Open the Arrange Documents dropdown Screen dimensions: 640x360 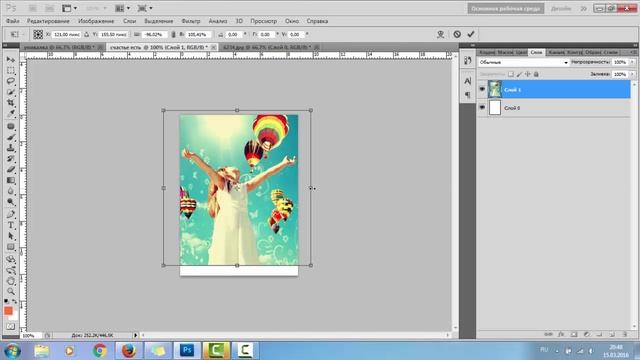click(x=122, y=8)
